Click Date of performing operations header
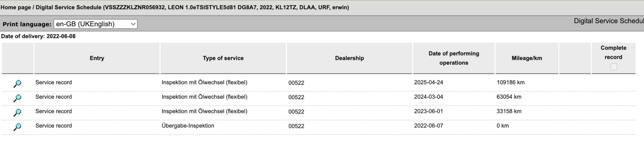Viewport: 644px width, 153px height. [454, 58]
